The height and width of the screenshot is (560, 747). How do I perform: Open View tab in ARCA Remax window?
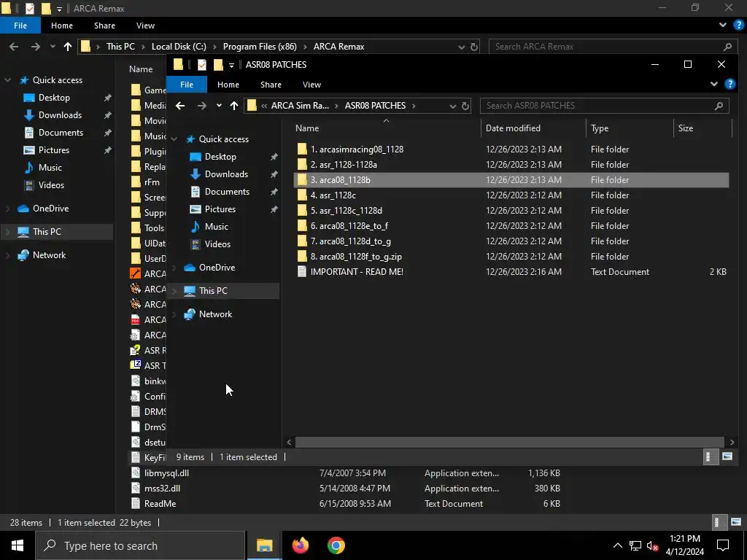[x=145, y=26]
